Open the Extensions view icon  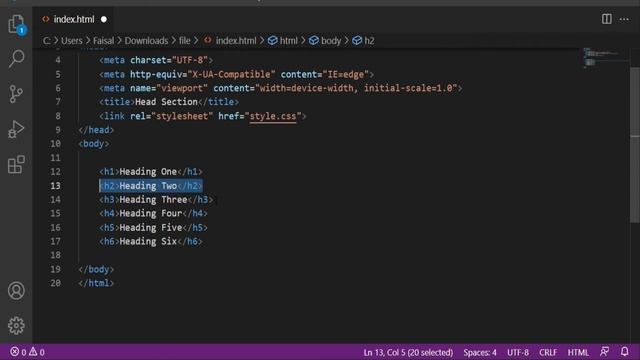coord(16,164)
